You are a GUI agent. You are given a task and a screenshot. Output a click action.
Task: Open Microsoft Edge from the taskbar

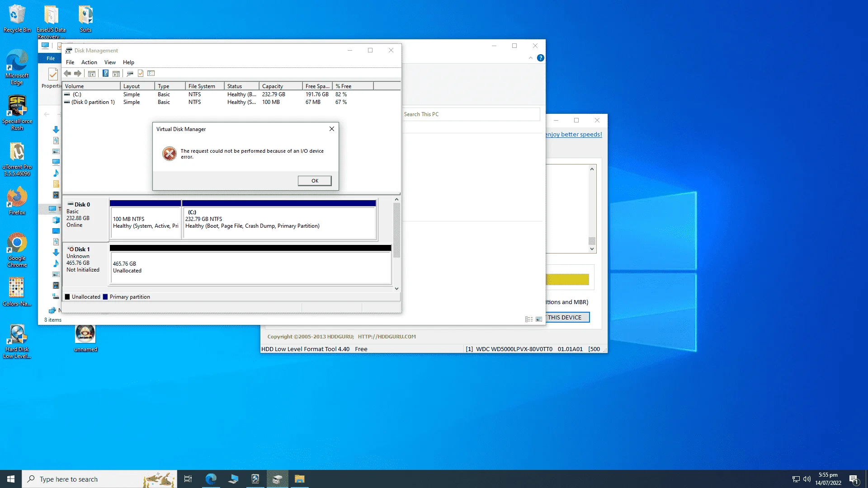tap(211, 479)
